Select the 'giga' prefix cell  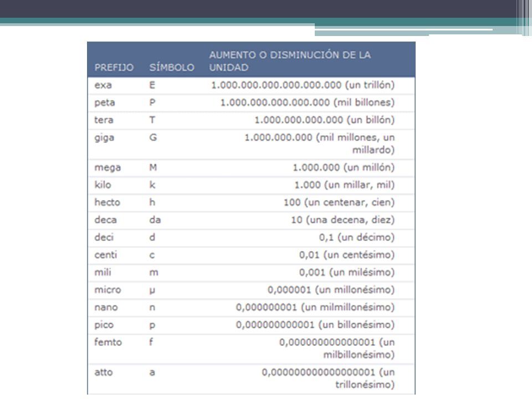click(x=104, y=138)
